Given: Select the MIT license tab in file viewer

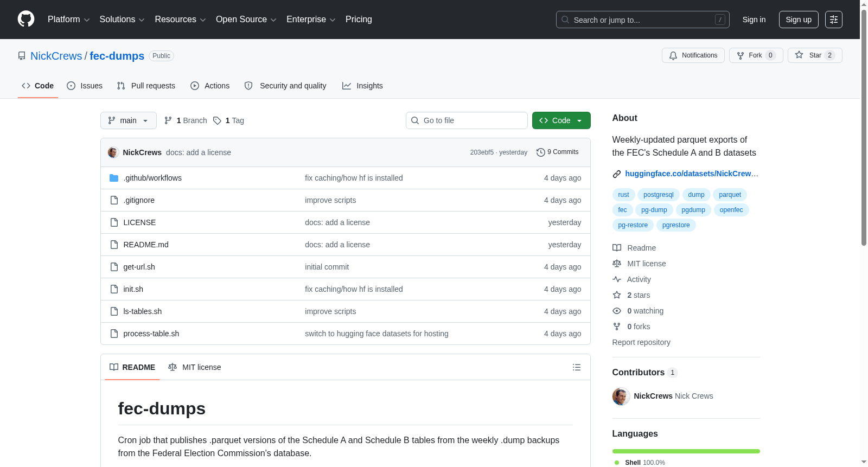Looking at the screenshot, I should (x=195, y=367).
